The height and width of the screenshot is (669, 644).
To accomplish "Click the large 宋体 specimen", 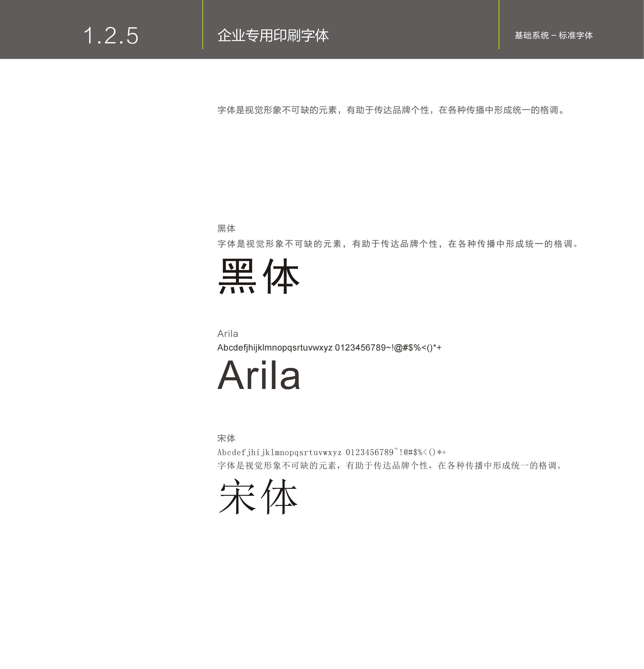I will pos(258,497).
